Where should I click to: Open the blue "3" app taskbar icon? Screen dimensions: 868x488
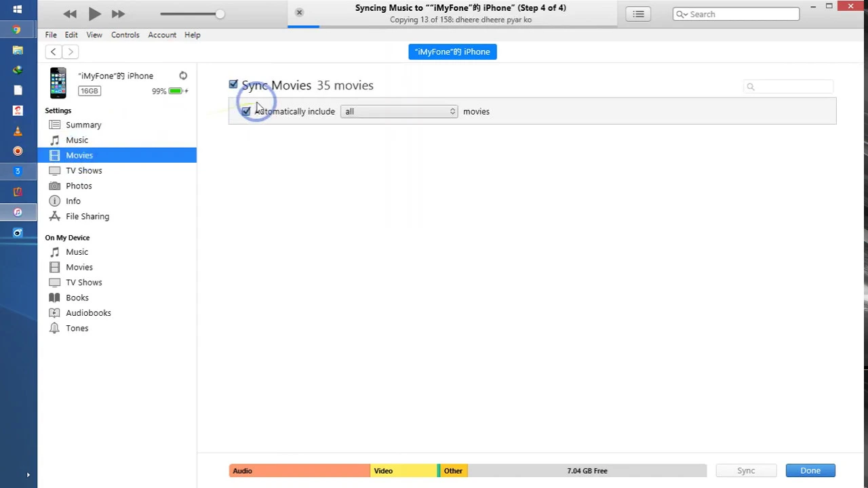point(18,171)
